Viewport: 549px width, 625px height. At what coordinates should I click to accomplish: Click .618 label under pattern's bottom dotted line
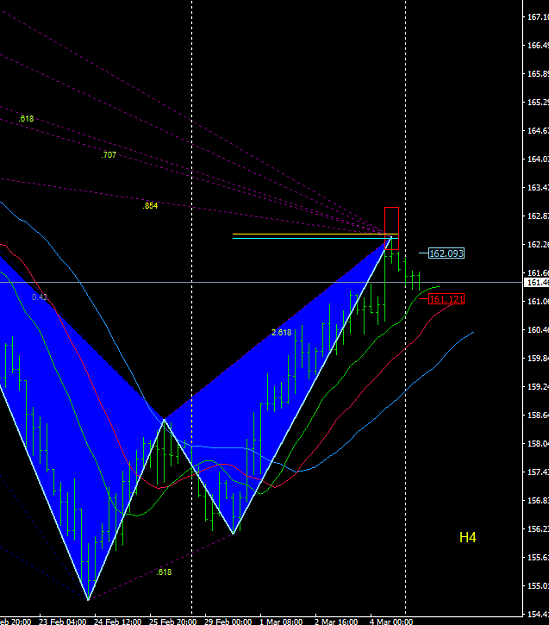[163, 572]
